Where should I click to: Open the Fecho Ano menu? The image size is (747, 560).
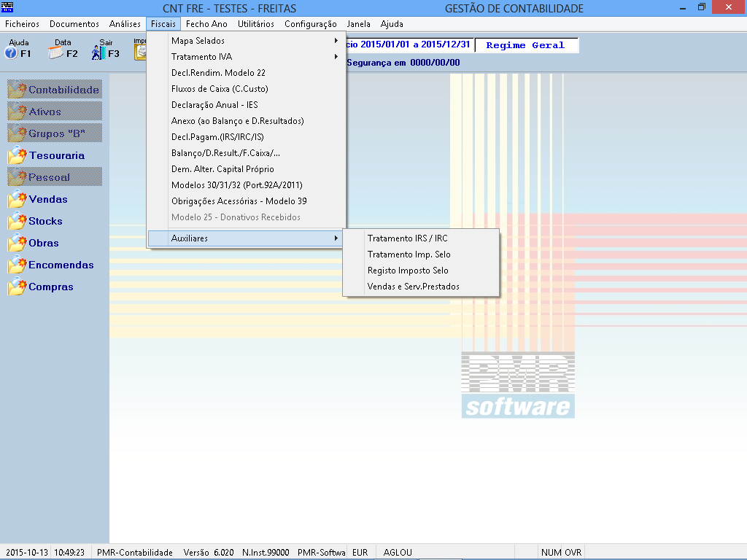(x=206, y=24)
